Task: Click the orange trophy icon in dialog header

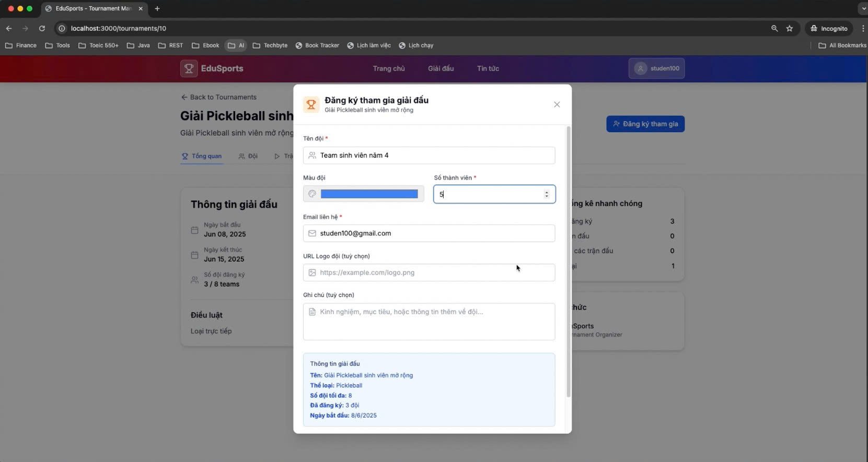Action: pyautogui.click(x=311, y=104)
